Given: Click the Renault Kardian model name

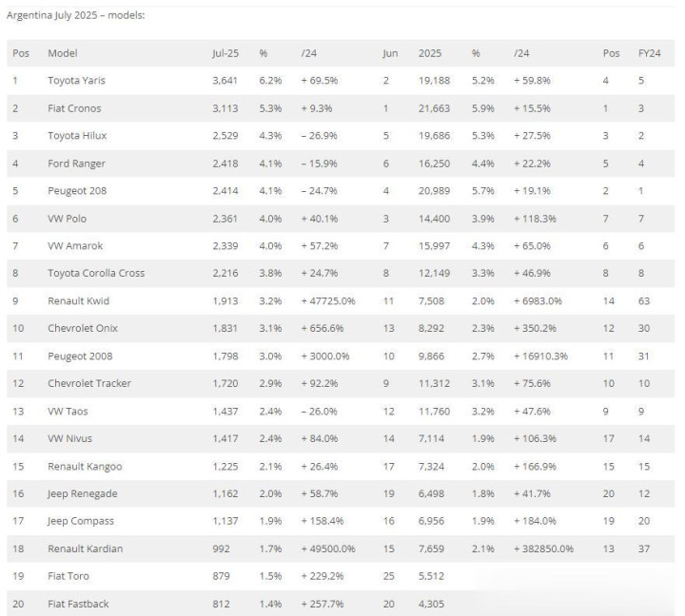Looking at the screenshot, I should pyautogui.click(x=85, y=549).
